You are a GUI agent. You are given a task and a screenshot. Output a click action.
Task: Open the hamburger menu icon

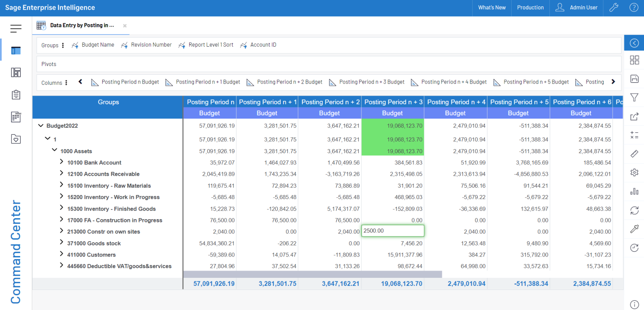(x=16, y=29)
